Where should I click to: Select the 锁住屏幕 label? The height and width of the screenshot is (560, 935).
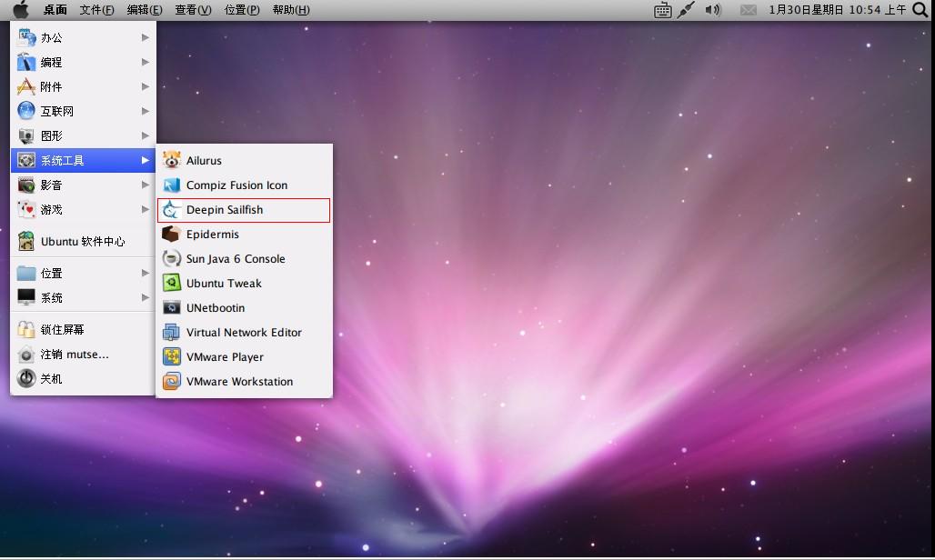tap(63, 329)
